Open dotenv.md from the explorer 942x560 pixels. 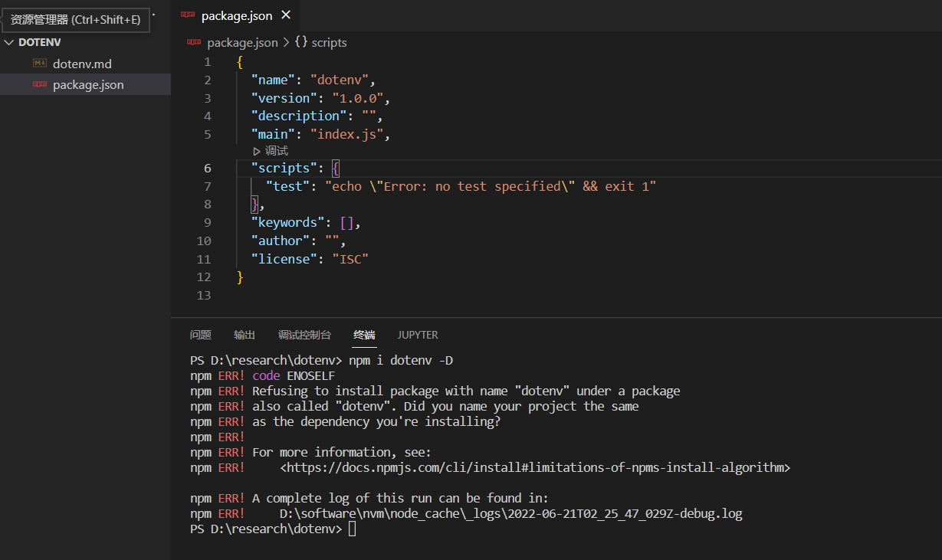coord(82,64)
